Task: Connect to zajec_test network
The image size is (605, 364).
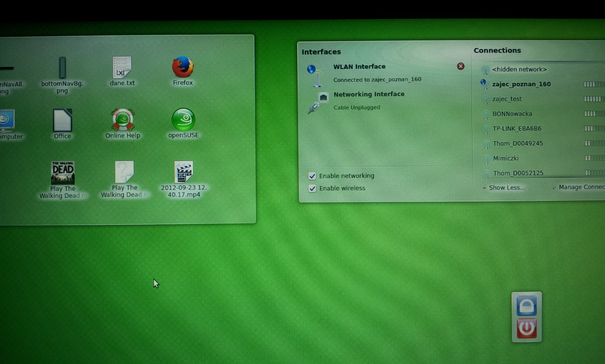Action: [507, 99]
